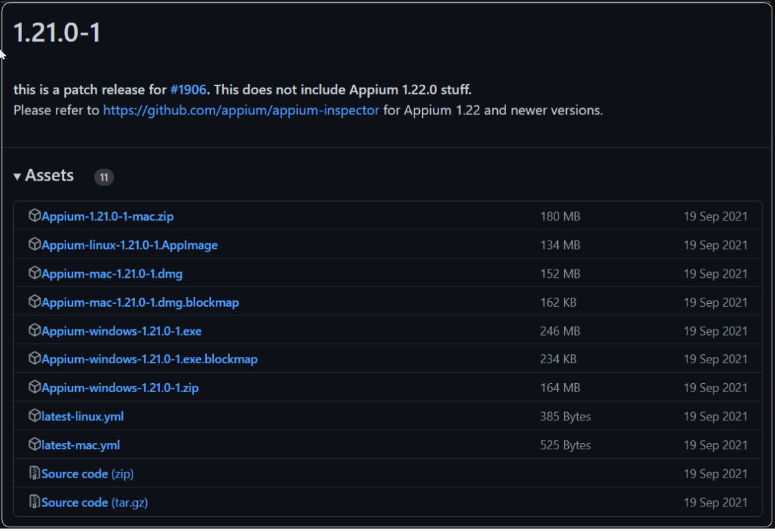Click package icon beside Appium-linux AppImage
Image resolution: width=775 pixels, height=532 pixels.
point(34,245)
